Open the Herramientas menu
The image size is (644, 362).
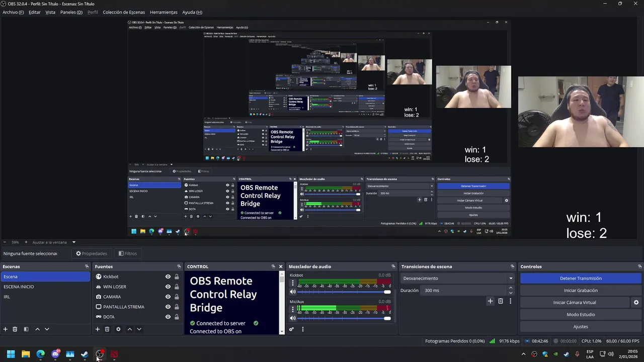164,12
